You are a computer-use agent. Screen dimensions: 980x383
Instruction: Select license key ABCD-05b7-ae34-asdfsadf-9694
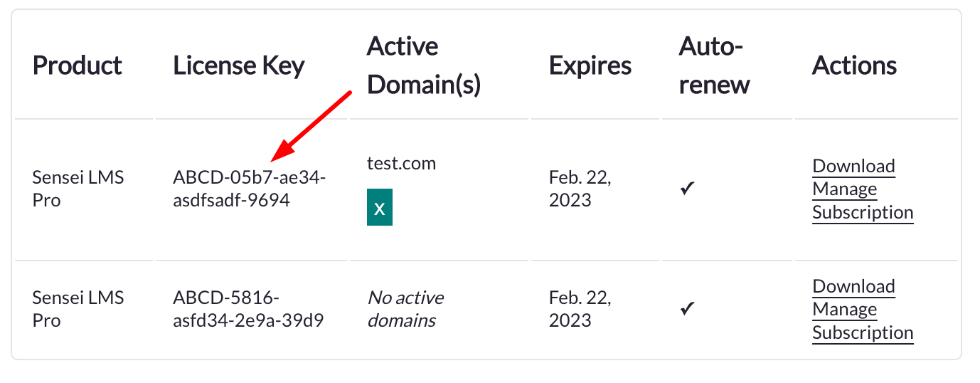pyautogui.click(x=250, y=189)
